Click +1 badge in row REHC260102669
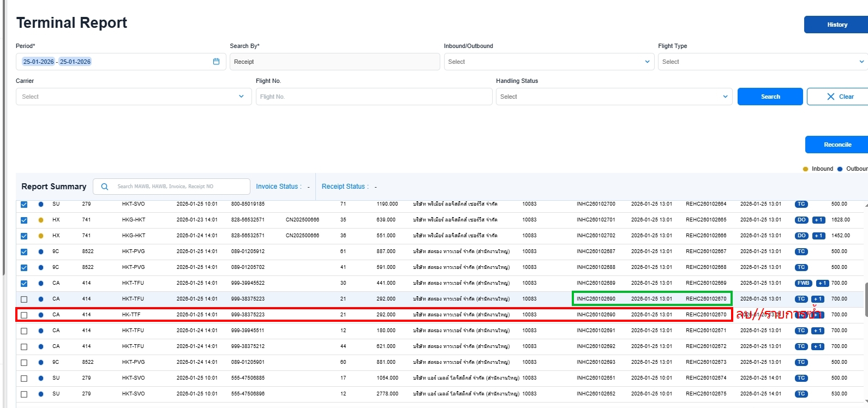 pos(822,283)
